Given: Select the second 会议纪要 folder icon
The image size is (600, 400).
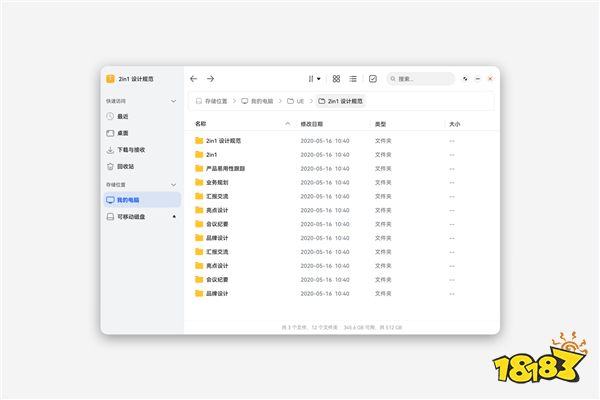Looking at the screenshot, I should [x=199, y=279].
